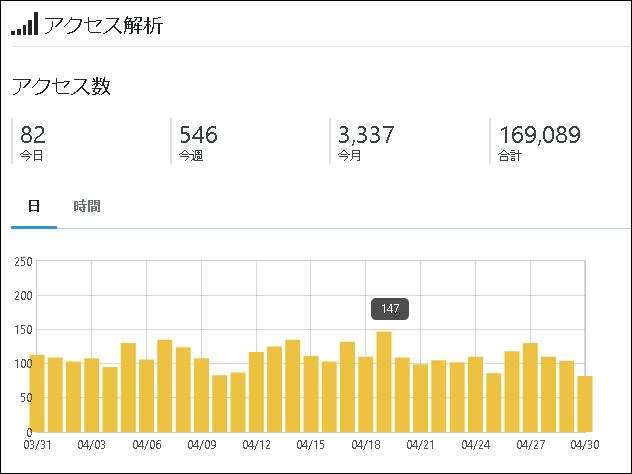Click the 147 tooltip above the chart

tap(390, 309)
